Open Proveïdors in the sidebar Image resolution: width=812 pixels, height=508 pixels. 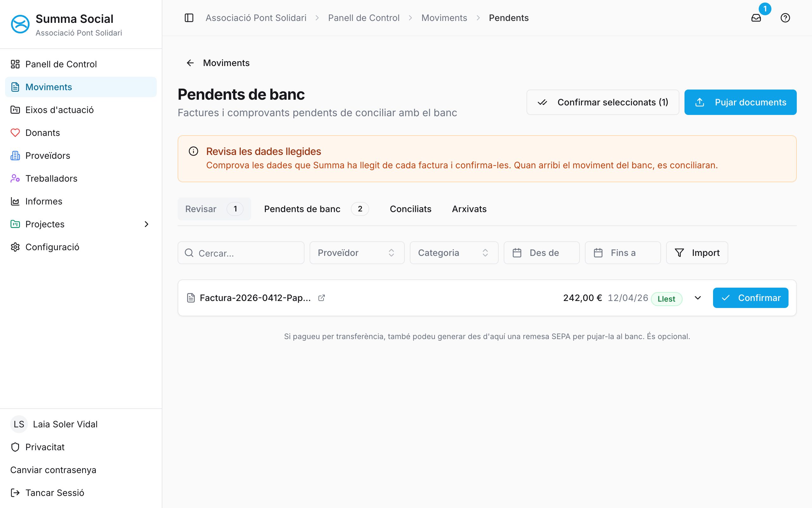pyautogui.click(x=81, y=156)
